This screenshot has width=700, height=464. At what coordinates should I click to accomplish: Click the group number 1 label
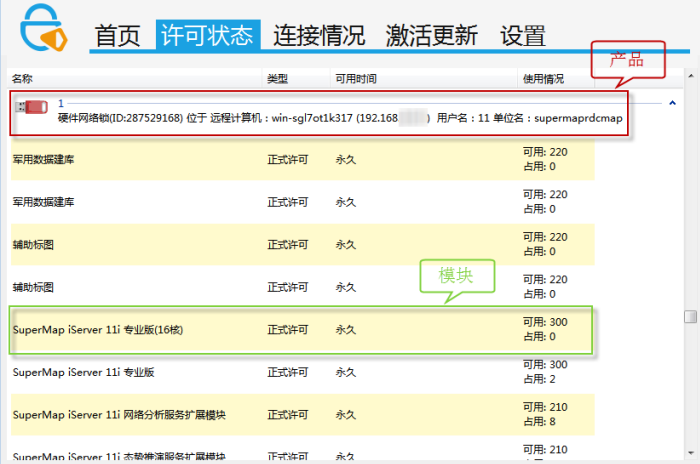tap(61, 104)
